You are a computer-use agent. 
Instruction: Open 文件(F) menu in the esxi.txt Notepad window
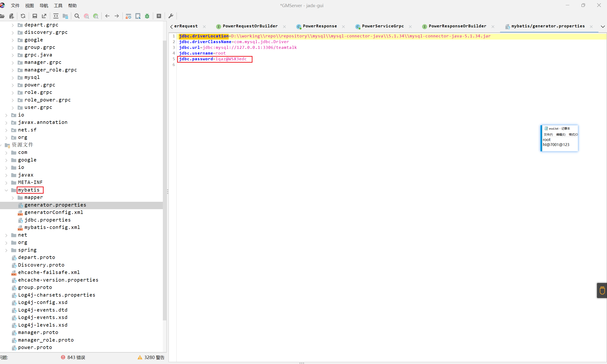[x=548, y=134]
